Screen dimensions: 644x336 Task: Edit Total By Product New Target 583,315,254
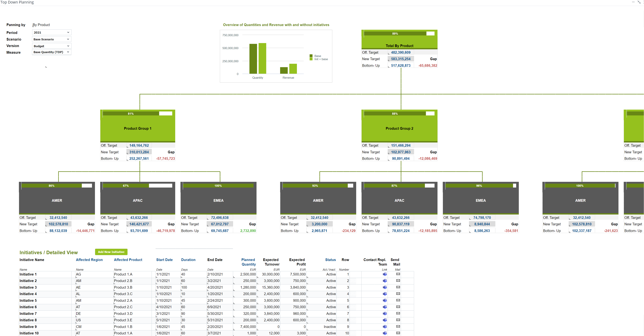coord(401,59)
